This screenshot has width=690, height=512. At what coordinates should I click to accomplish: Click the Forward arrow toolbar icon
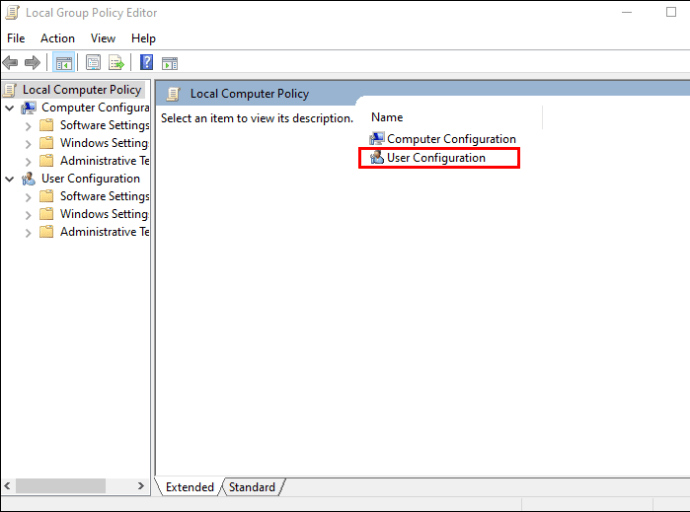pos(33,63)
